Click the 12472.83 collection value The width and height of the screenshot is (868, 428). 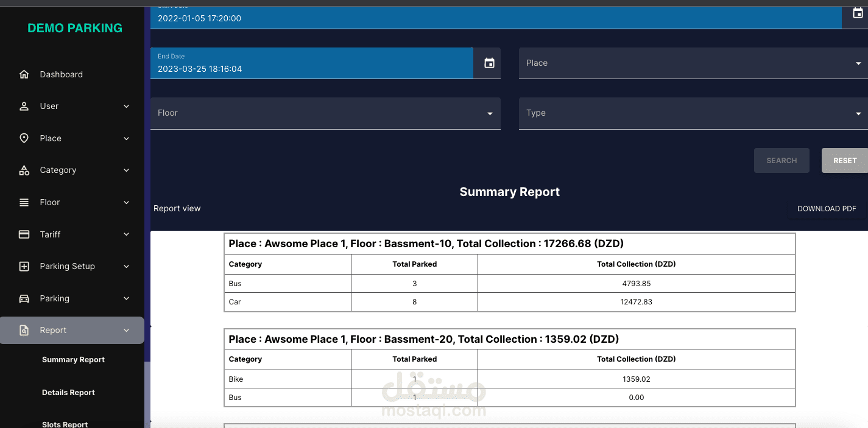point(637,302)
